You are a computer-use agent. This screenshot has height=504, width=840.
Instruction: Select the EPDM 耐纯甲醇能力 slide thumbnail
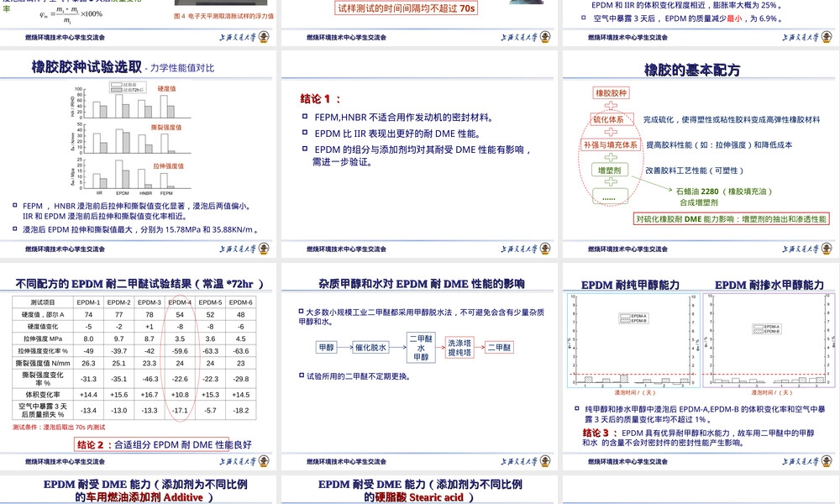pyautogui.click(x=701, y=365)
